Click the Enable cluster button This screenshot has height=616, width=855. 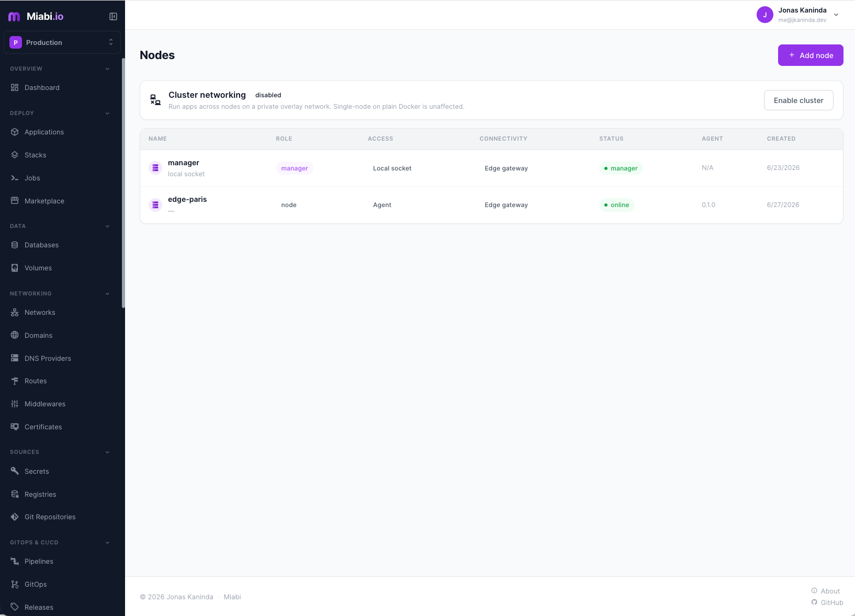(x=798, y=100)
